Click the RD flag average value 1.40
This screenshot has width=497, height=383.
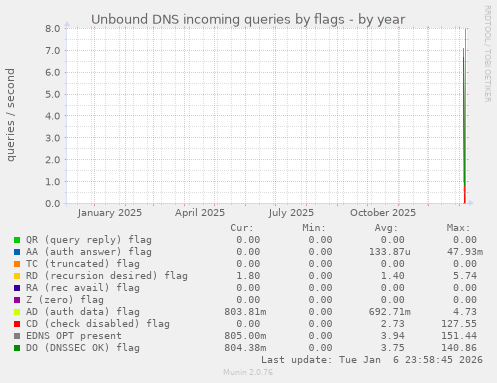[392, 276]
